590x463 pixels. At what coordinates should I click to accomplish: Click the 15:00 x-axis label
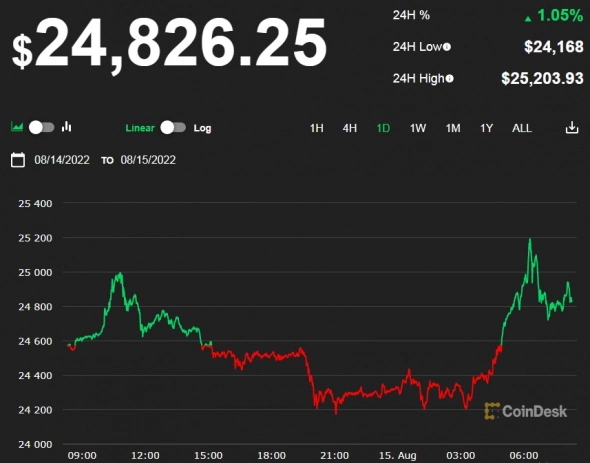click(x=208, y=456)
